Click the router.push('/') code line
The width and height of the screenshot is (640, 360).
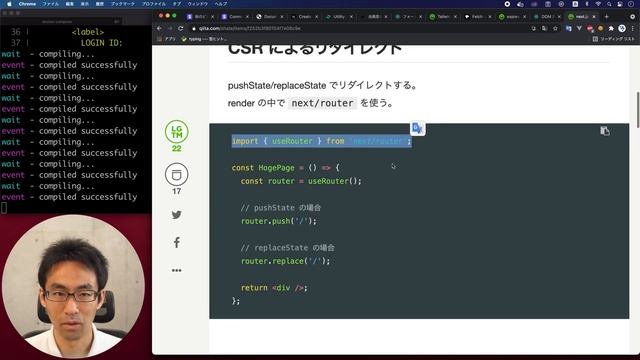tap(279, 221)
